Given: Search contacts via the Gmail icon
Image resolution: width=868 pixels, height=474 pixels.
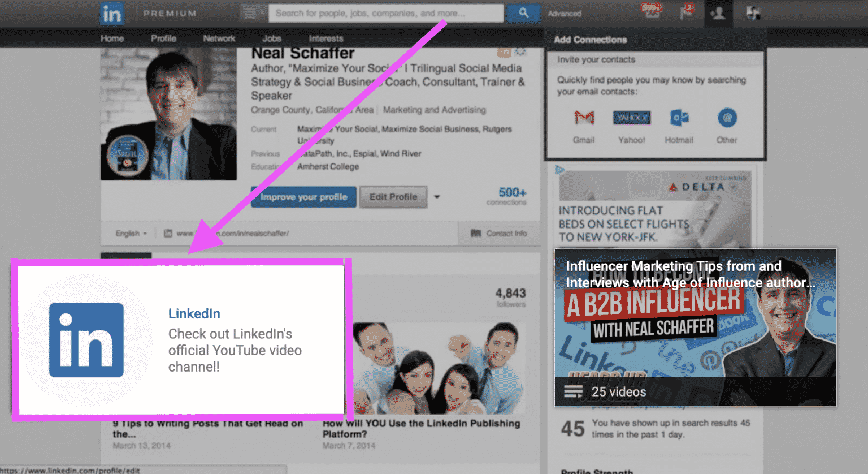Looking at the screenshot, I should [584, 118].
